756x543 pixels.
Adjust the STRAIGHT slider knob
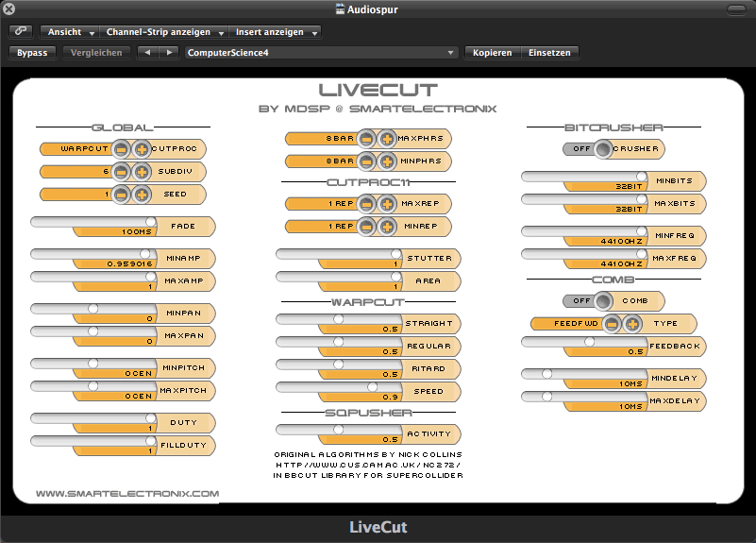(339, 319)
